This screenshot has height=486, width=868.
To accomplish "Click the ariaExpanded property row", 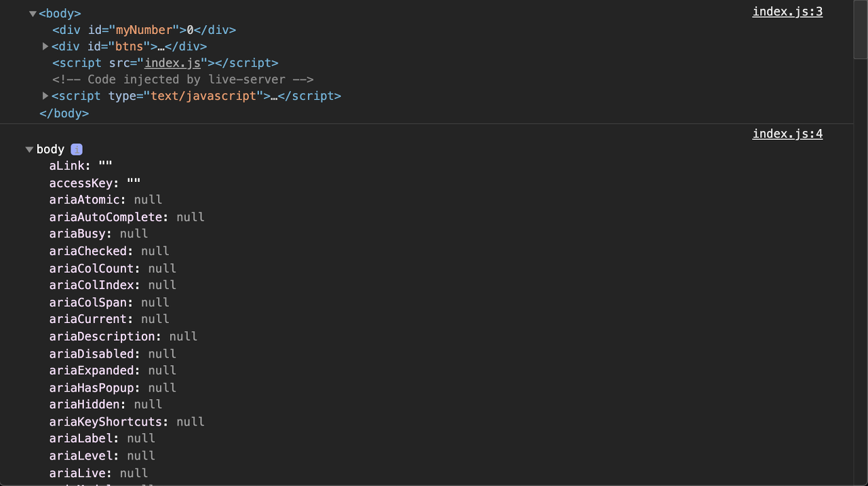I will [x=113, y=371].
